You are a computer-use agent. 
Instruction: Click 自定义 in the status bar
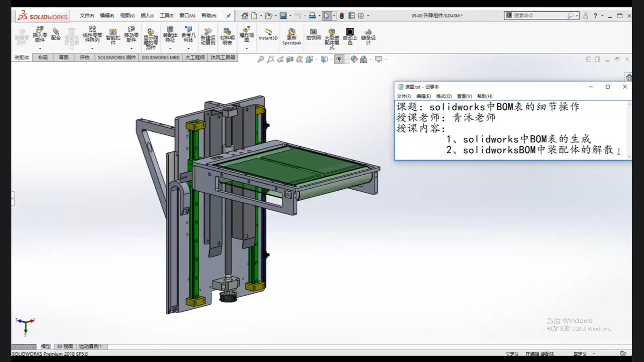[x=580, y=354]
